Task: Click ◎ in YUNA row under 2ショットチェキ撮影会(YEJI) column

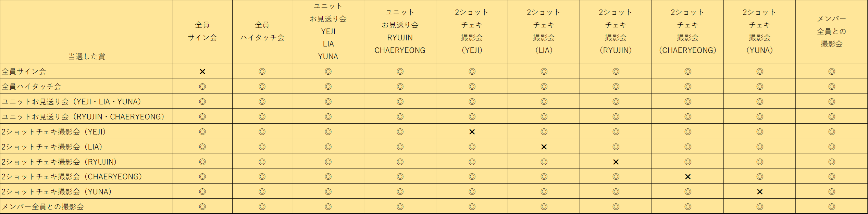Action: click(x=472, y=192)
